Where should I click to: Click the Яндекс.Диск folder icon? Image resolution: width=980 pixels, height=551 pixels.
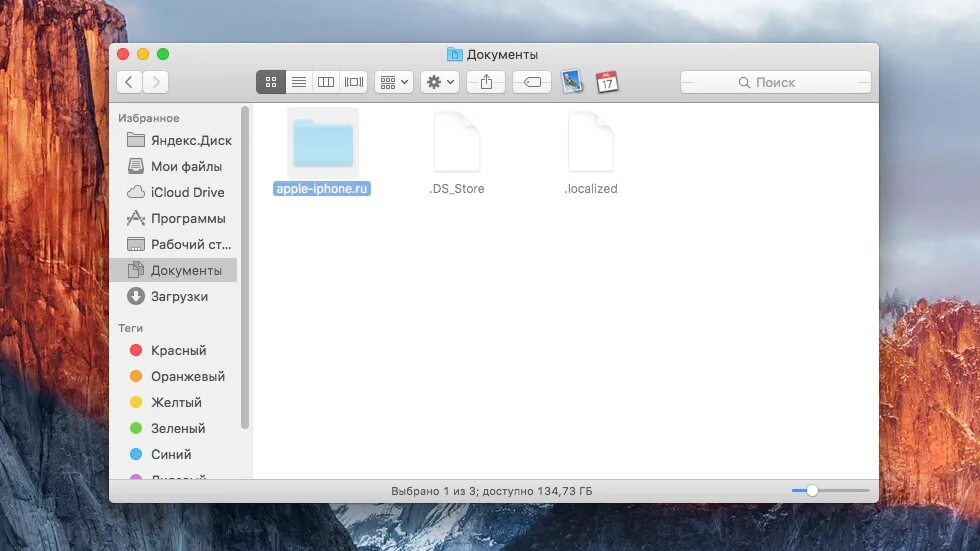coord(136,140)
